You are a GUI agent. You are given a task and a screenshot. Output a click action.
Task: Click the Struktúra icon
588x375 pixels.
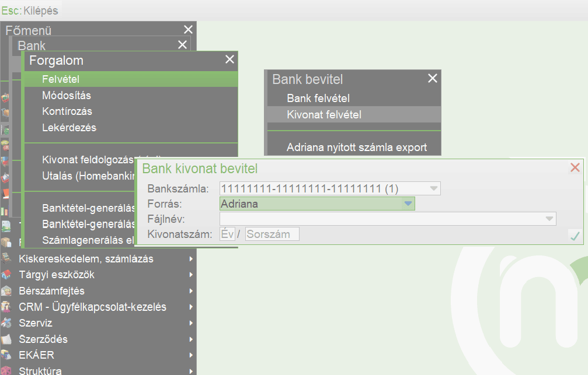click(x=6, y=370)
